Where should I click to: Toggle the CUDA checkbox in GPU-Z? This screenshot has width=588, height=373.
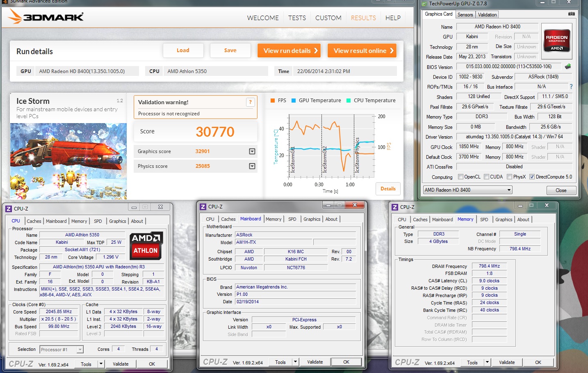[x=486, y=177]
